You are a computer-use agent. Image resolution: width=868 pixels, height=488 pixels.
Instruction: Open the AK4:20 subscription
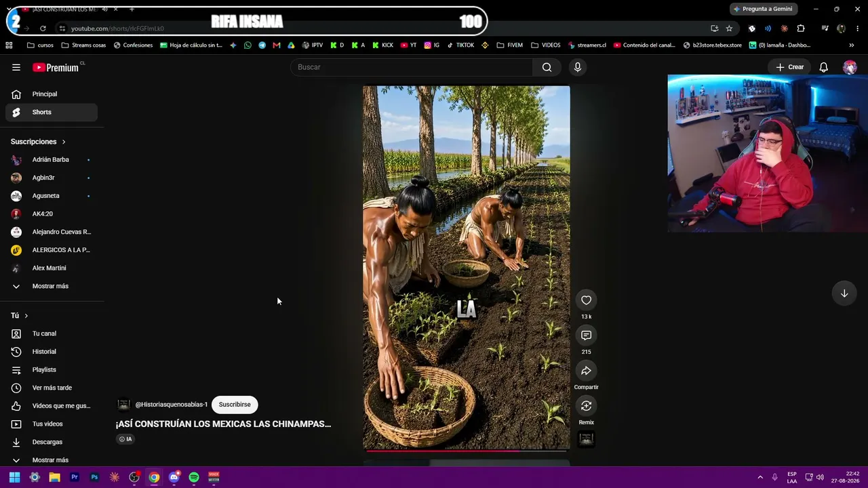point(52,214)
